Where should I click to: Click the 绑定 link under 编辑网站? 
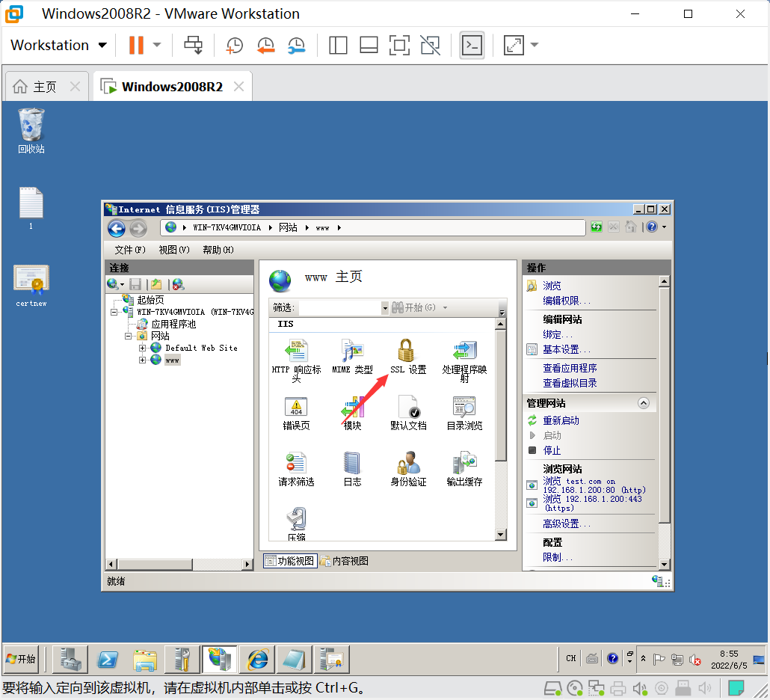pos(558,334)
